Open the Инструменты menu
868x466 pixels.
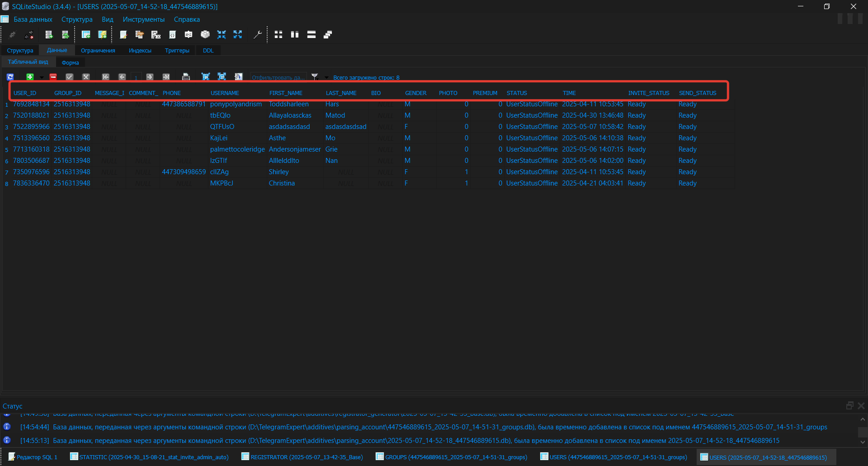[144, 19]
